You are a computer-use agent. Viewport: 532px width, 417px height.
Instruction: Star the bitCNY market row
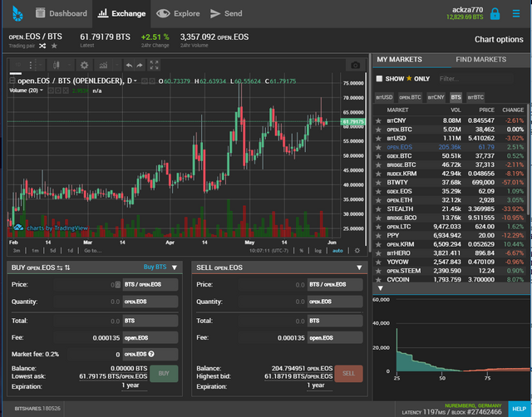[378, 120]
